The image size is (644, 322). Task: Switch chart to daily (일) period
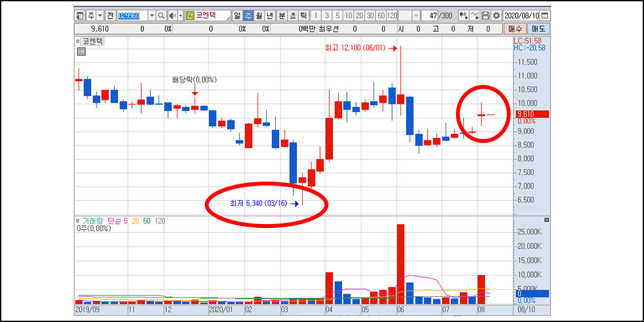pos(238,15)
